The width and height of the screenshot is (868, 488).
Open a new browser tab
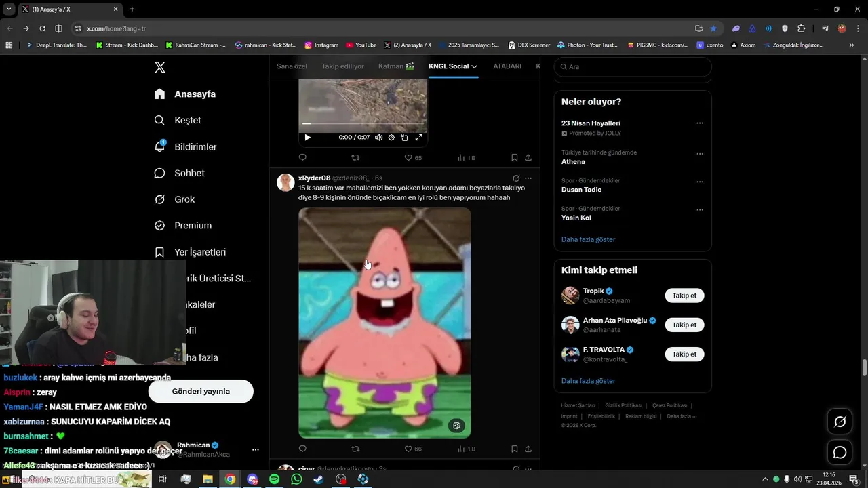point(132,9)
